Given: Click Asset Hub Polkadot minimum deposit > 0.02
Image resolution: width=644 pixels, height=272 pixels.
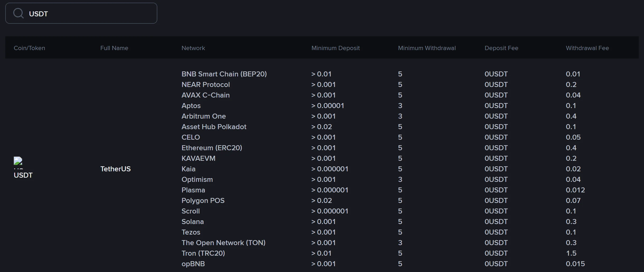Looking at the screenshot, I should [x=322, y=127].
